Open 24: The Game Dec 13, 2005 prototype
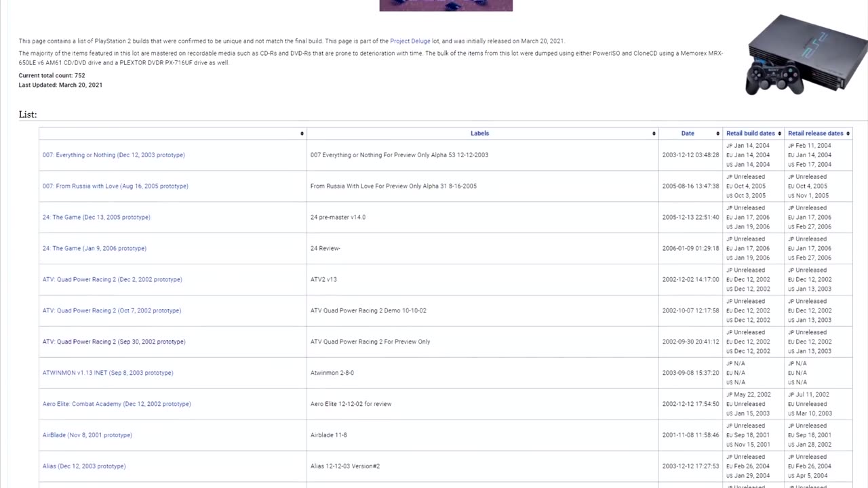Image resolution: width=868 pixels, height=488 pixels. [96, 218]
